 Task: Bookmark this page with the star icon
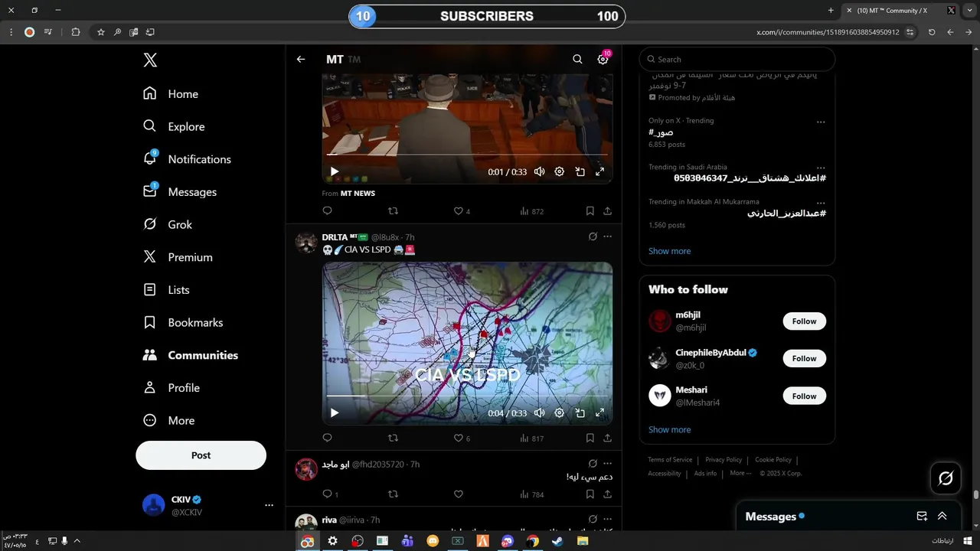(100, 32)
